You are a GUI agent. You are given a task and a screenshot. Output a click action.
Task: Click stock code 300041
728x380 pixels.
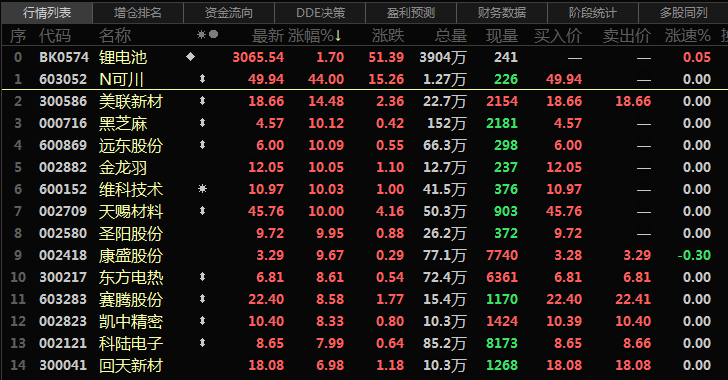tap(63, 365)
